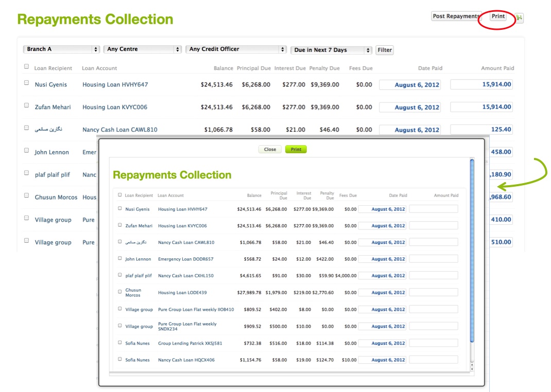Screen dimensions: 551x392
Task: Click the top Print button
Action: coord(498,16)
